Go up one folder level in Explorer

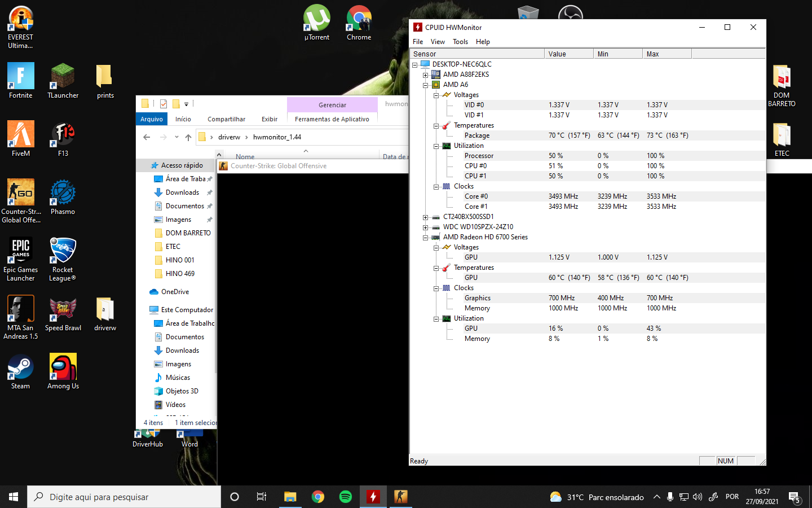(x=188, y=137)
